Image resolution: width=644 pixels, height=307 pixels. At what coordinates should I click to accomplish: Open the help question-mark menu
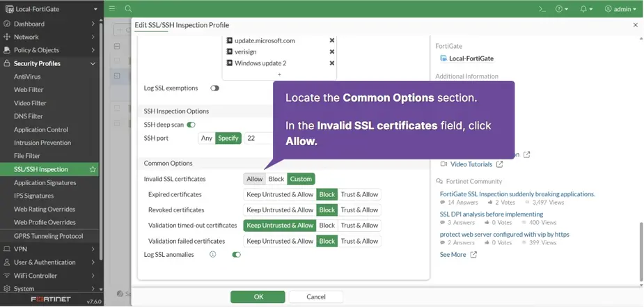pyautogui.click(x=561, y=9)
